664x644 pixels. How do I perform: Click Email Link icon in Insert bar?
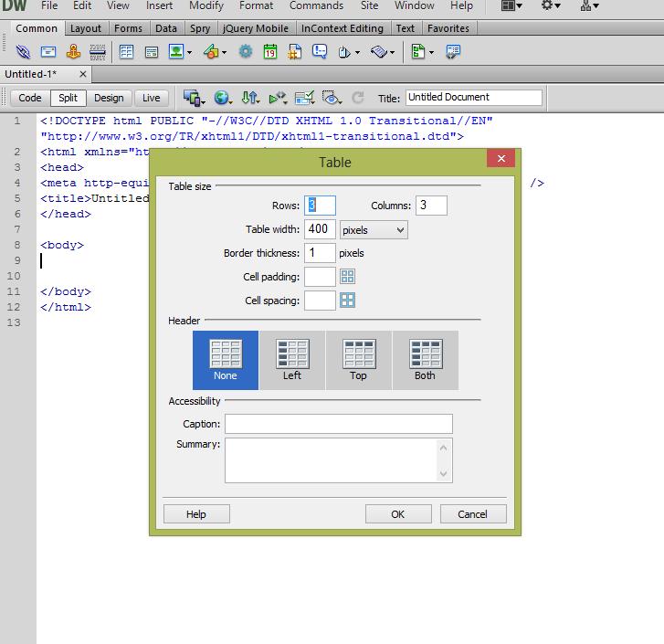click(48, 52)
